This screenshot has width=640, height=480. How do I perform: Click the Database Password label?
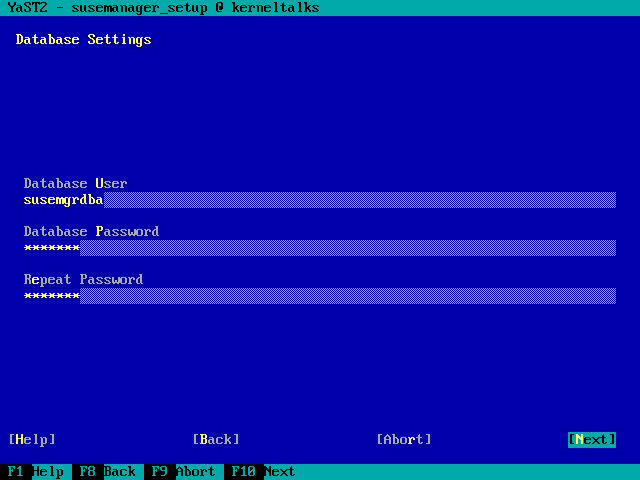(91, 232)
